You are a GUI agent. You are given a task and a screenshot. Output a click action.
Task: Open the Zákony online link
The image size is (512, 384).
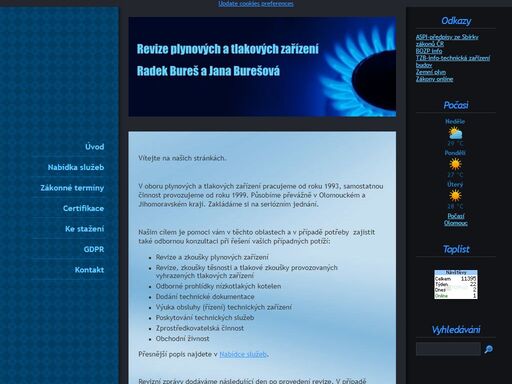point(434,79)
